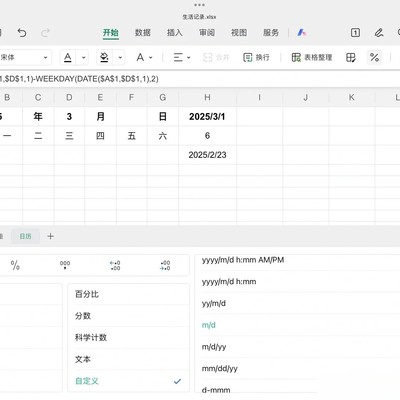Viewport: 400px width, 400px height.
Task: Open font size A dropdown
Action: coord(144,58)
